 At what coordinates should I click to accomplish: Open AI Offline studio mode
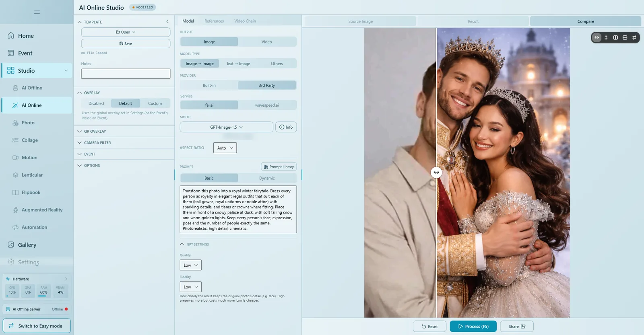point(37,88)
